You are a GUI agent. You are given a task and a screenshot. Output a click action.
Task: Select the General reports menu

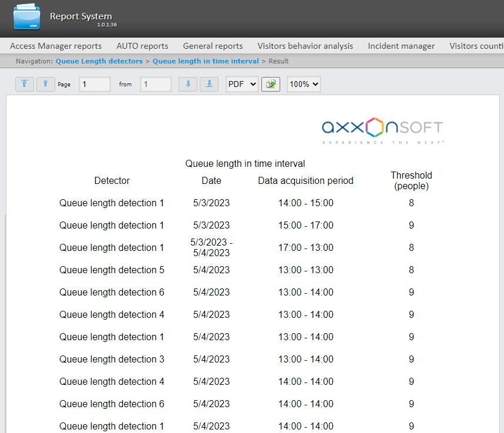tap(213, 46)
